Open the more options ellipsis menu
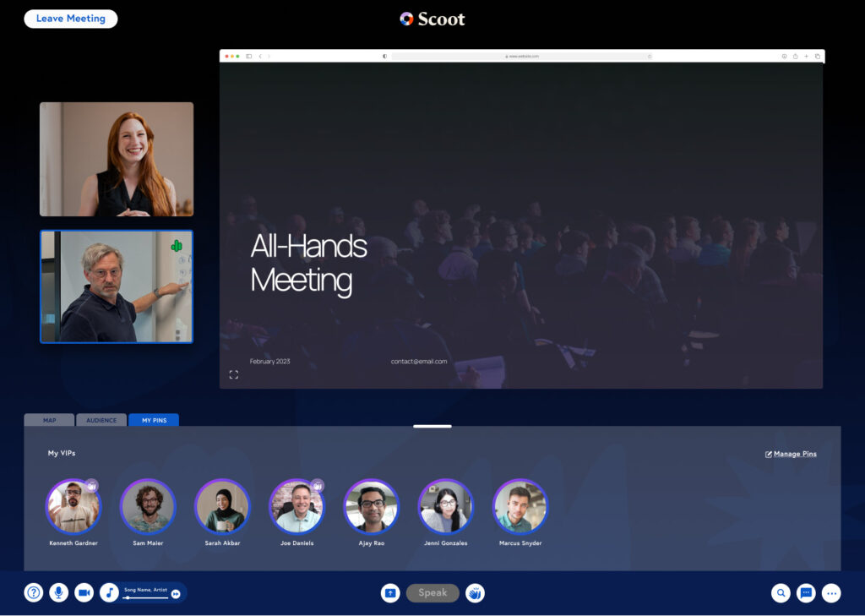 point(832,593)
